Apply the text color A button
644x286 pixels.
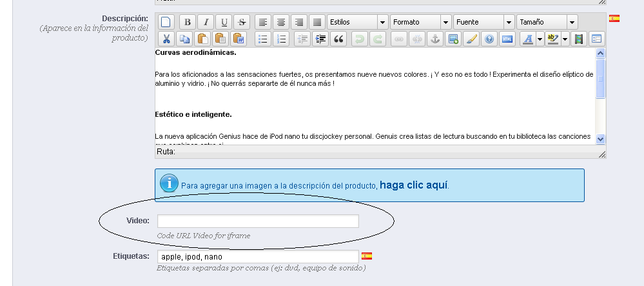pyautogui.click(x=528, y=39)
